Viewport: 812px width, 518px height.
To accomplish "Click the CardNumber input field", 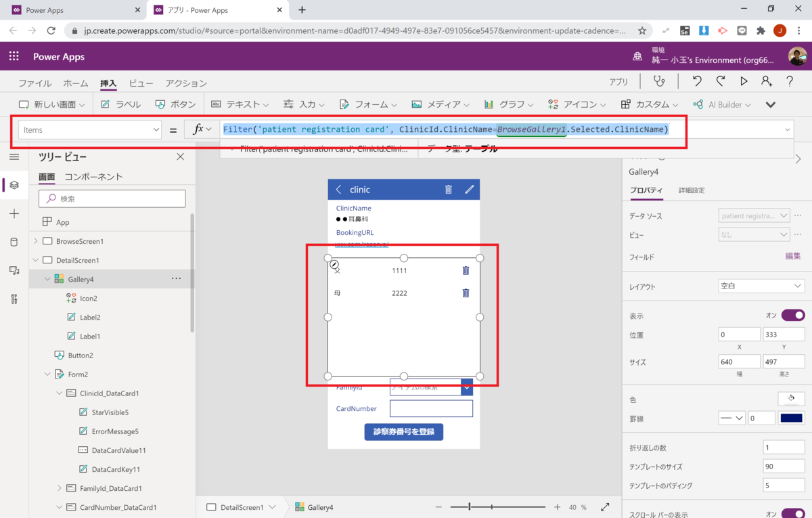I will 431,408.
